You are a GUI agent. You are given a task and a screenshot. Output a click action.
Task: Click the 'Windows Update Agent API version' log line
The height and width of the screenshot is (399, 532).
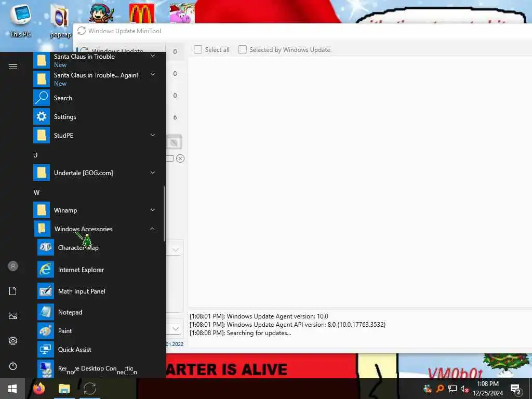click(x=287, y=325)
